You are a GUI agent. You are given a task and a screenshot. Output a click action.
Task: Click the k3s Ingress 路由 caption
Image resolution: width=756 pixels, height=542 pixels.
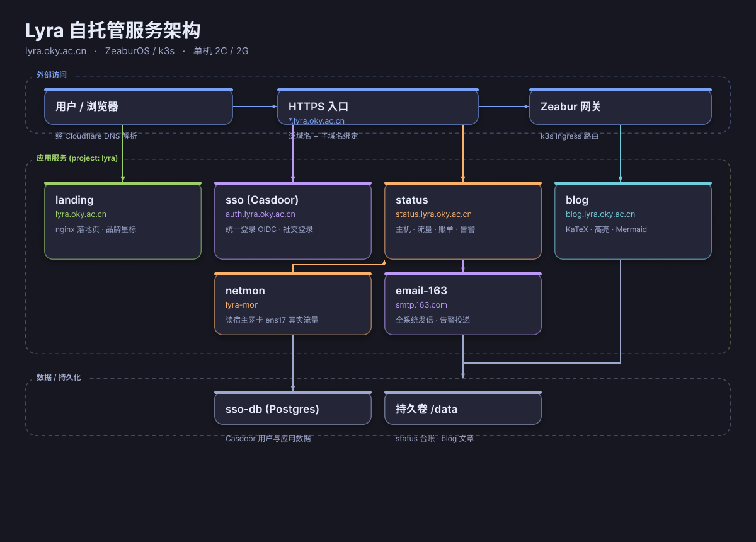click(570, 136)
